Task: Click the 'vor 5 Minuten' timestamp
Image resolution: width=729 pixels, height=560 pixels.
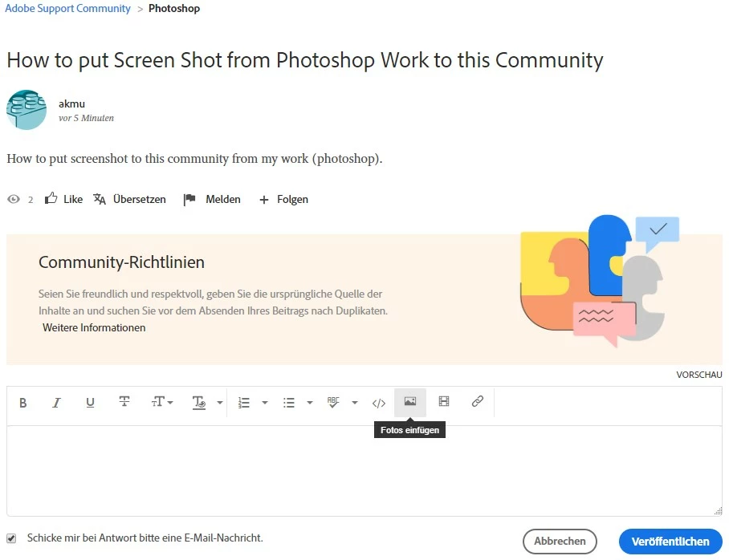Action: pos(86,118)
